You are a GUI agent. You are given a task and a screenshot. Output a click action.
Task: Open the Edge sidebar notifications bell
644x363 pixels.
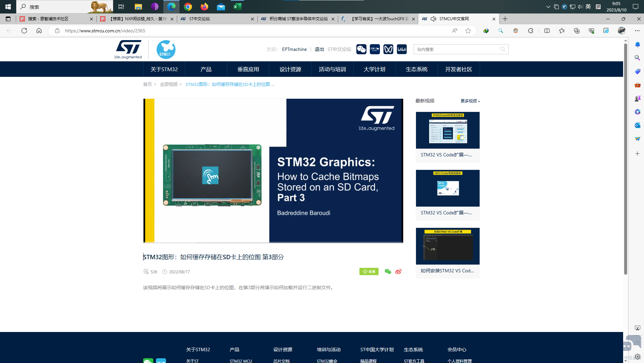(x=637, y=44)
